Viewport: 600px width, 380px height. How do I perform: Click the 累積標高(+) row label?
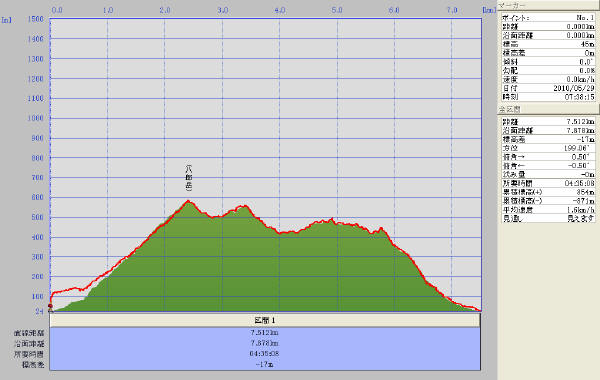click(522, 192)
